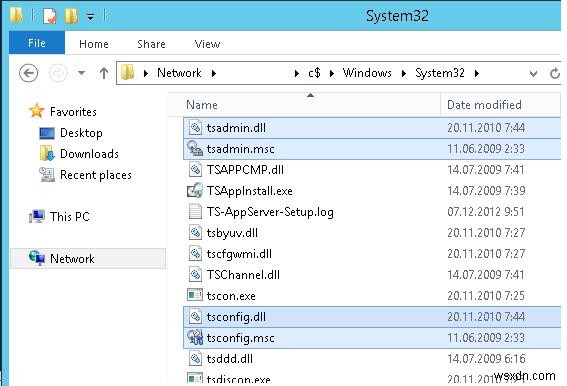Select Network in navigation pane
Viewport: 567px width, 386px height.
[72, 259]
